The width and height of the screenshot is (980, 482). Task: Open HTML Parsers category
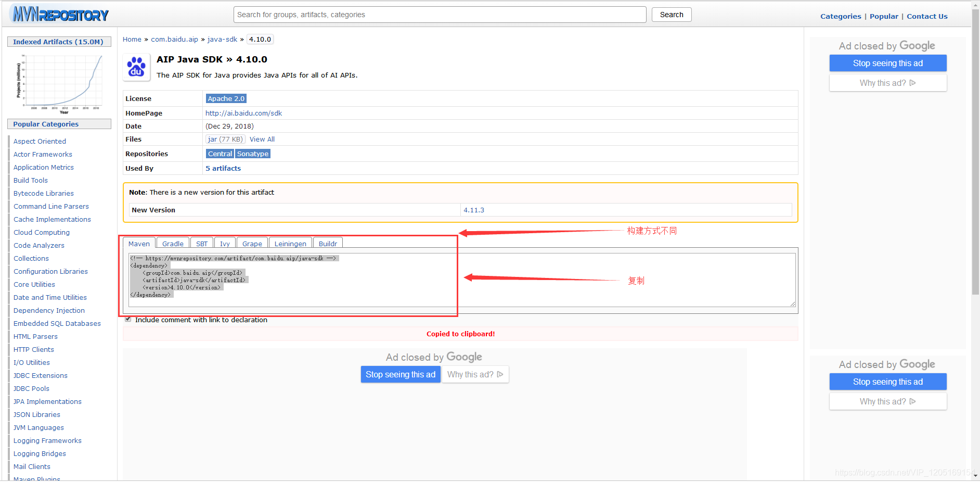35,336
